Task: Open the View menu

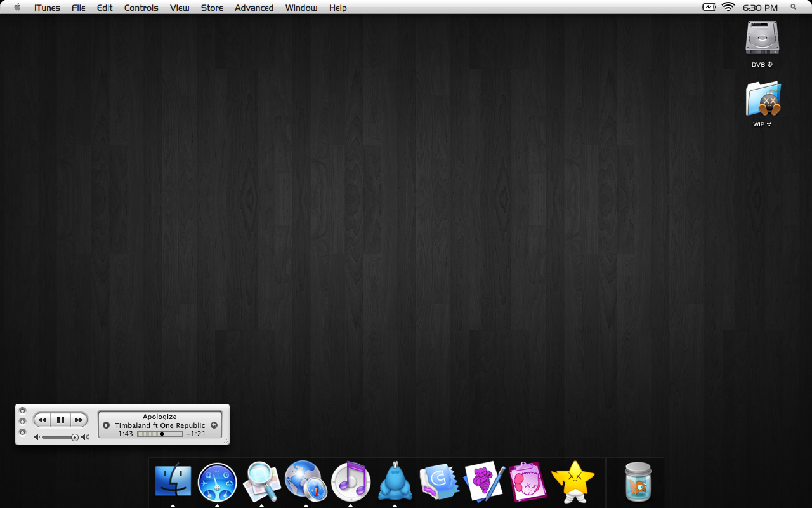Action: [x=180, y=8]
